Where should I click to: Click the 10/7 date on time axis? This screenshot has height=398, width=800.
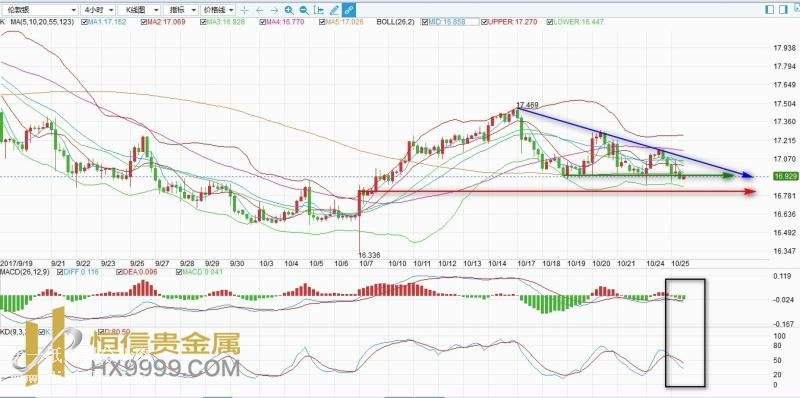[x=366, y=263]
